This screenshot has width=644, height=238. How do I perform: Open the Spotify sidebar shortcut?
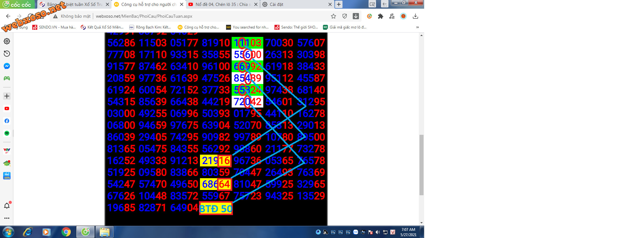(x=7, y=133)
